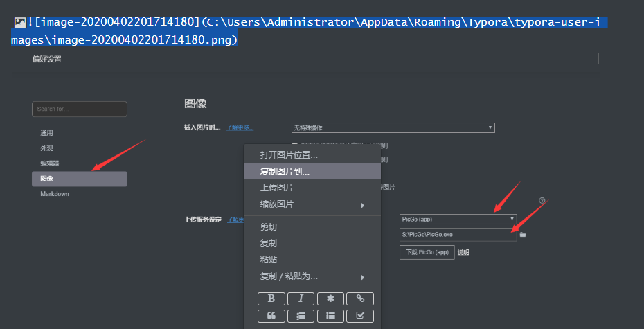Viewport: 644px width, 329px height.
Task: Apply italic via the I icon
Action: 301,299
